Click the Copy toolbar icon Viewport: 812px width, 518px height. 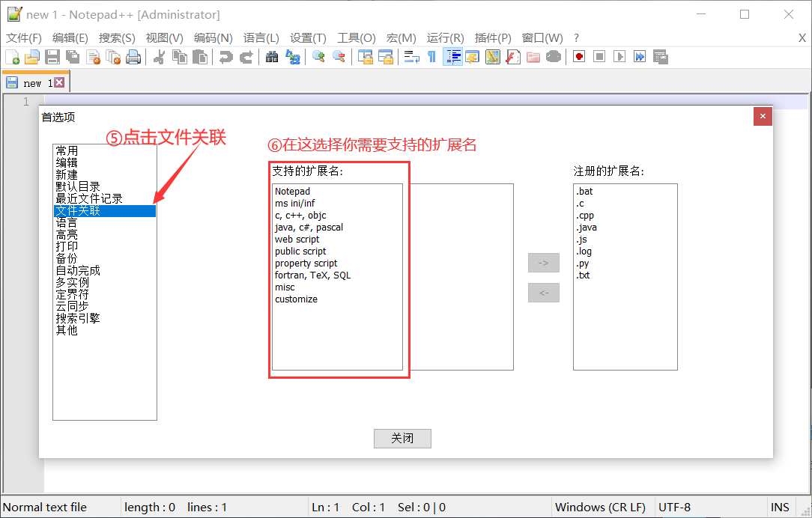(x=179, y=57)
